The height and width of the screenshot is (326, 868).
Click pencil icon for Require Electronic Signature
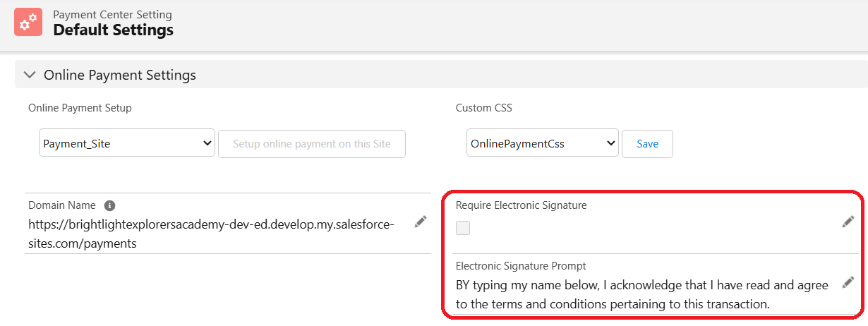848,222
